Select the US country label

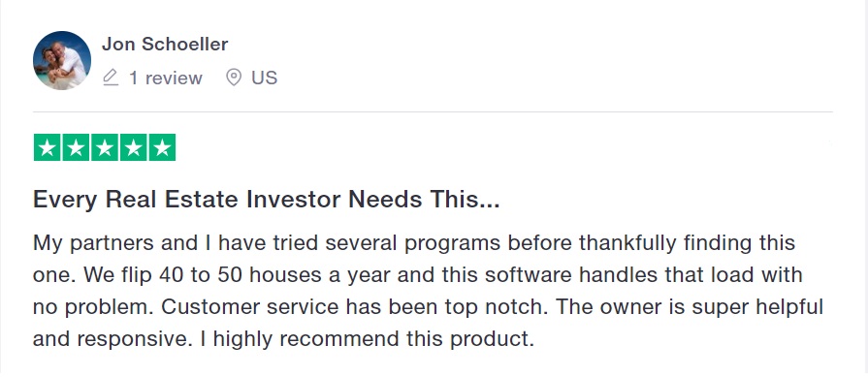(265, 78)
